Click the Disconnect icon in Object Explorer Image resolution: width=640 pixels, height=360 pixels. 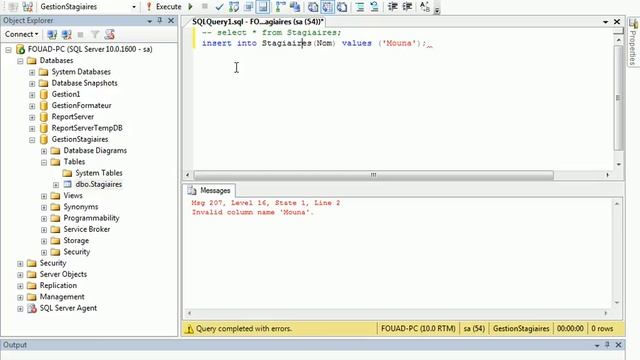click(67, 35)
